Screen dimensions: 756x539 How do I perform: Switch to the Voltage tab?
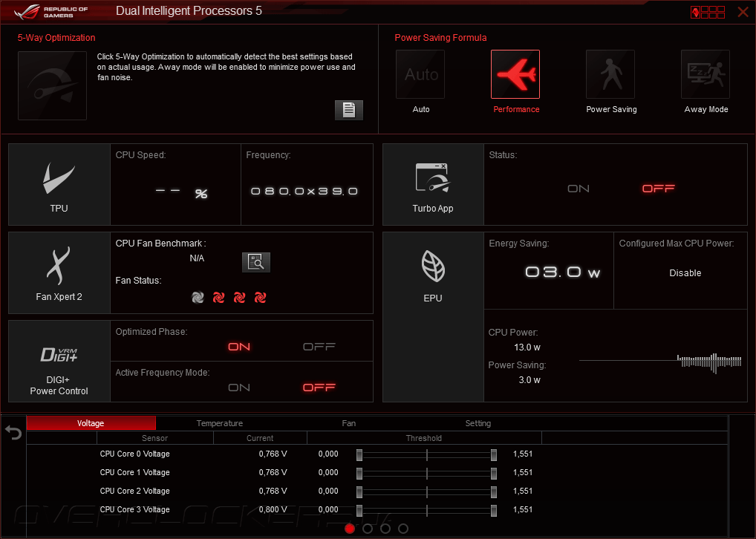[91, 423]
